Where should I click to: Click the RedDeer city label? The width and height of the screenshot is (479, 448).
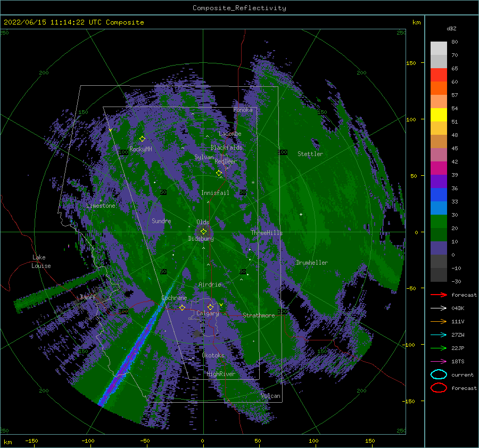pyautogui.click(x=226, y=161)
